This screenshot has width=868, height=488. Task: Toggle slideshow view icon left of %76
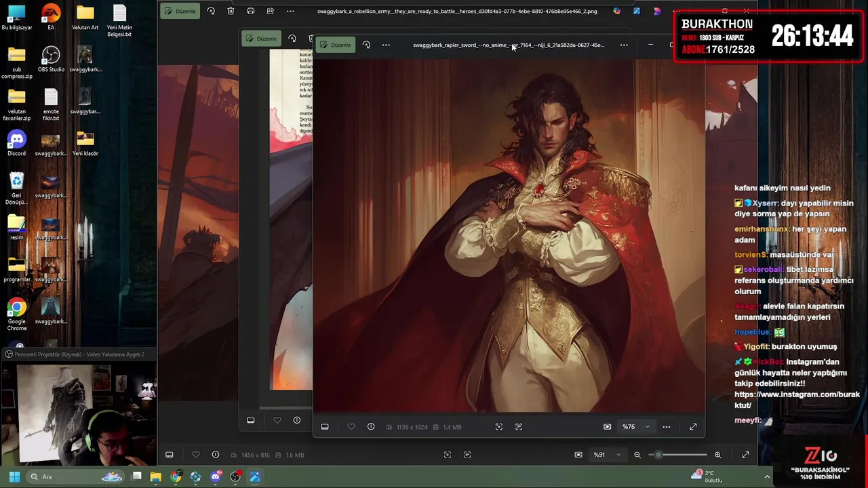pyautogui.click(x=608, y=426)
